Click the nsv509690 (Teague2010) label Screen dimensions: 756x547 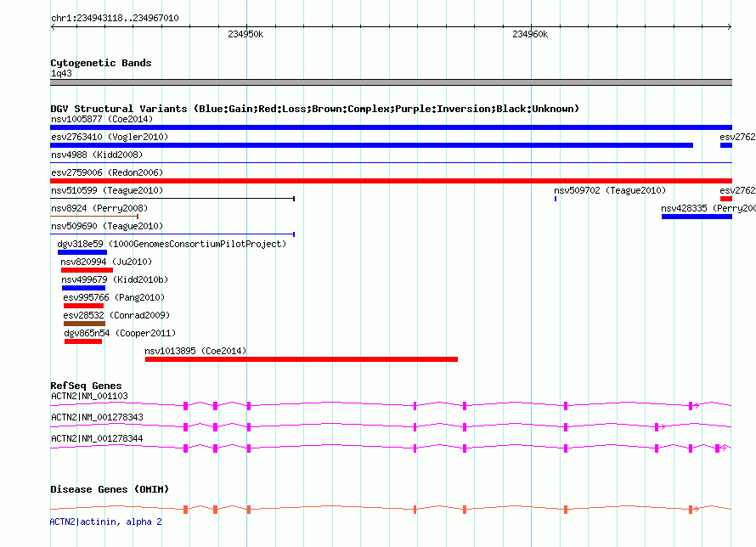pos(107,226)
